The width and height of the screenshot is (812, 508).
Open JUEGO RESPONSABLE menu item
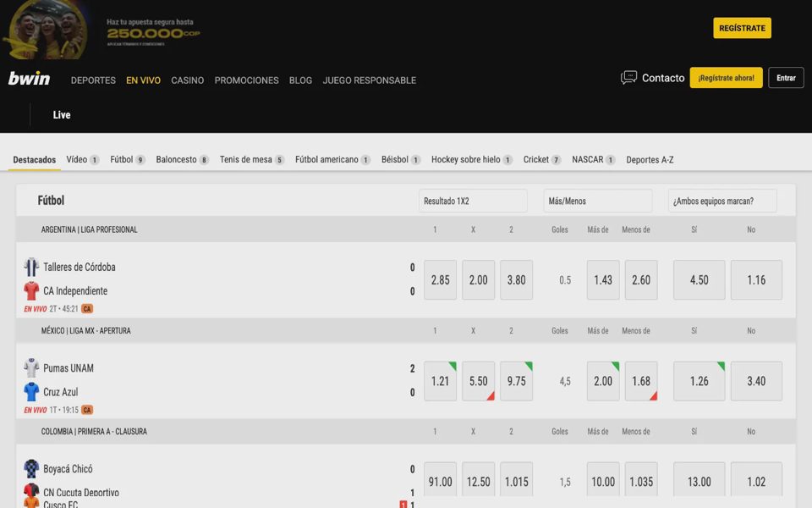coord(370,80)
